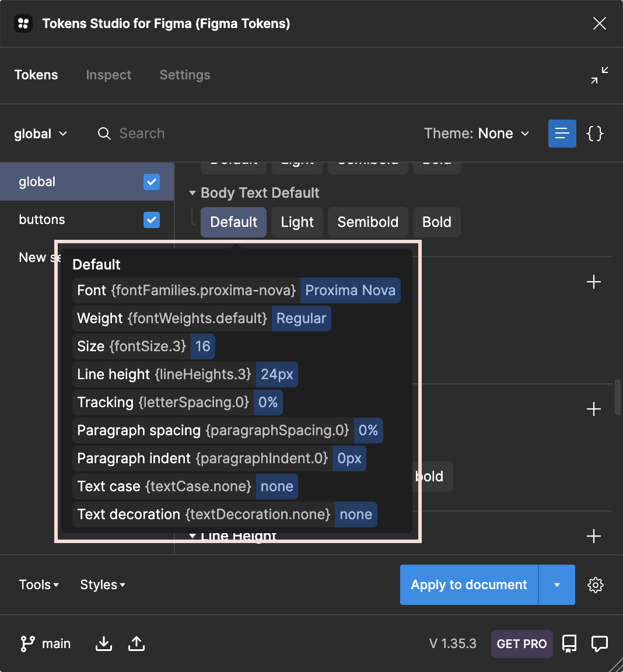Collapse the Line Height section triangle
The height and width of the screenshot is (672, 623).
[x=192, y=536]
